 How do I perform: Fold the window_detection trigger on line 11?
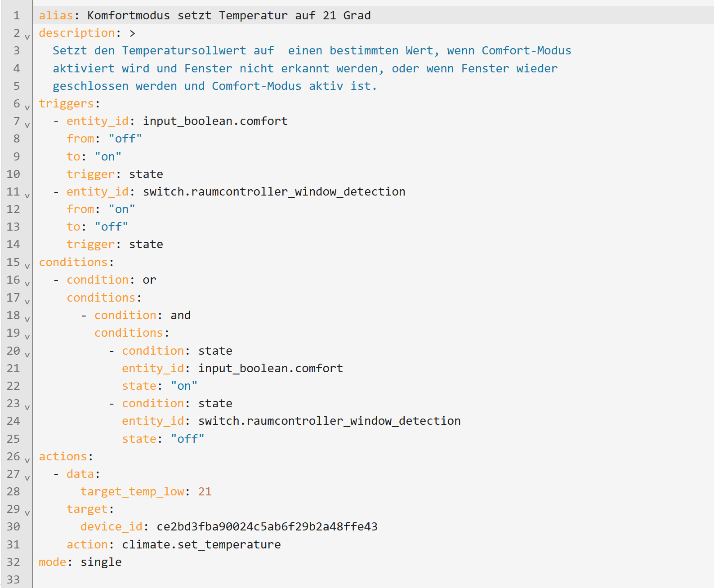pyautogui.click(x=27, y=196)
